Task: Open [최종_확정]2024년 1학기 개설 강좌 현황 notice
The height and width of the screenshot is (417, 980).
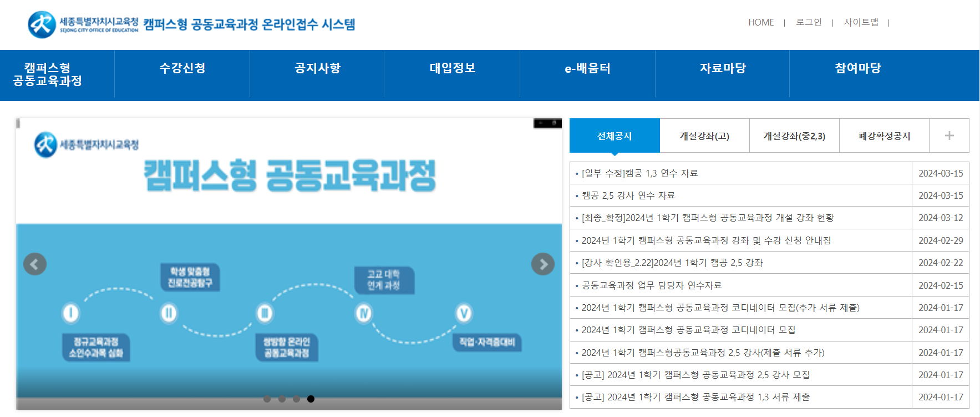Action: click(708, 218)
